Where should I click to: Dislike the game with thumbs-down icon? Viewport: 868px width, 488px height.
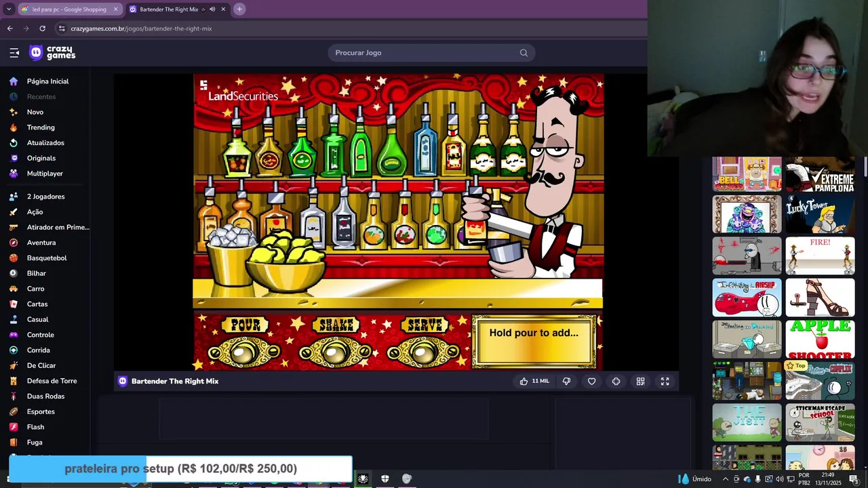coord(567,382)
